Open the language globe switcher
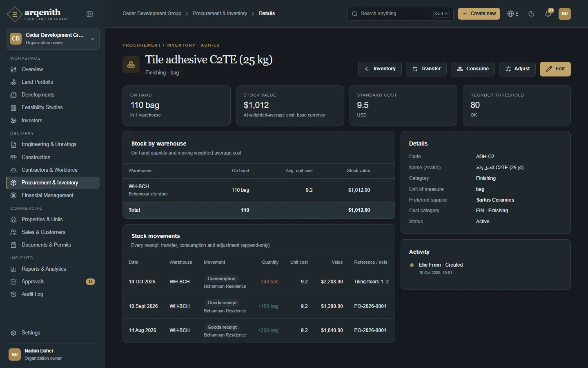 pos(513,14)
